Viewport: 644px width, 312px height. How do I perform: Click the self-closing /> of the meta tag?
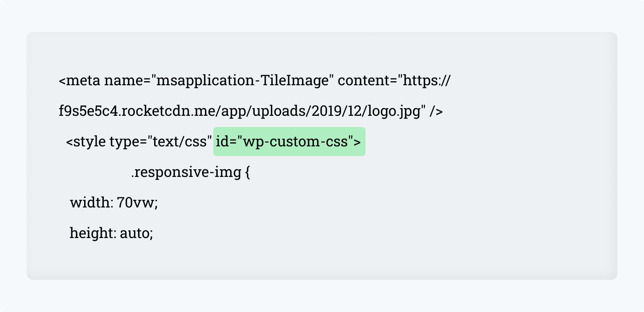tap(436, 111)
